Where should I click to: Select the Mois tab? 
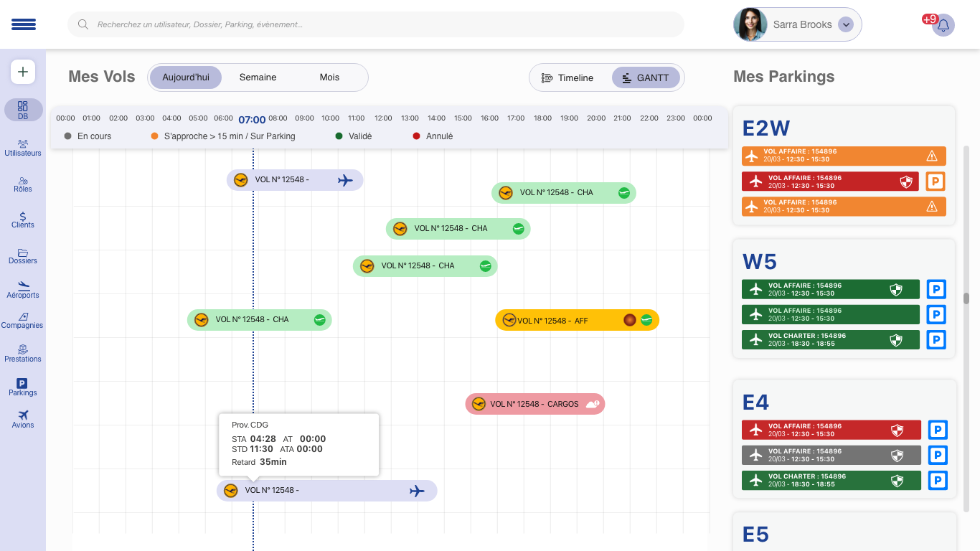[x=329, y=77]
